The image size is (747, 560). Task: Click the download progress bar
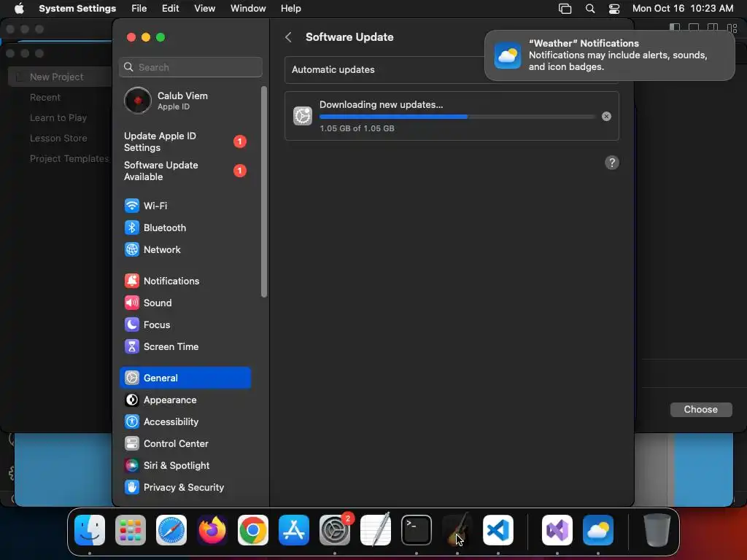[x=457, y=117]
